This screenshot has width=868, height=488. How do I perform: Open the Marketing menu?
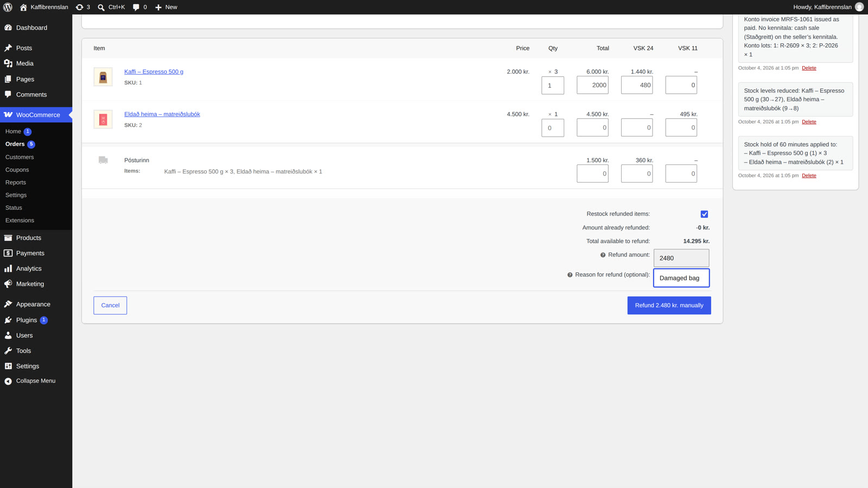pos(36,284)
